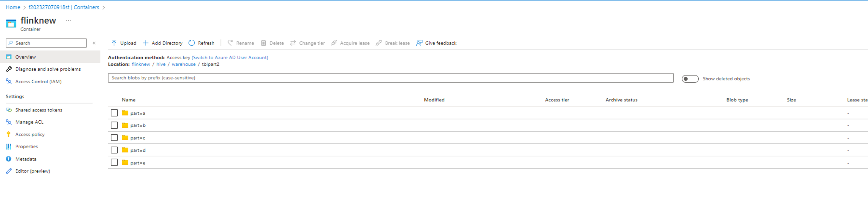868x201 pixels.
Task: Click the Editor (preview) pencil icon
Action: pyautogui.click(x=9, y=171)
